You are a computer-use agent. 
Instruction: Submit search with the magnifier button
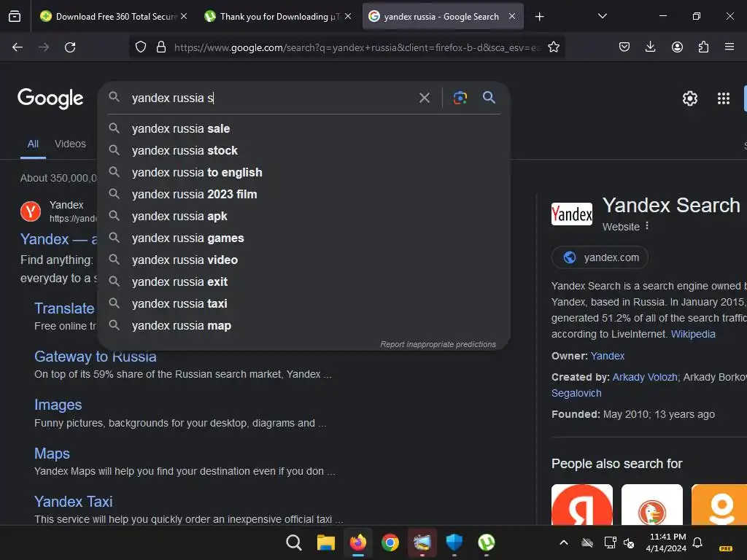489,98
